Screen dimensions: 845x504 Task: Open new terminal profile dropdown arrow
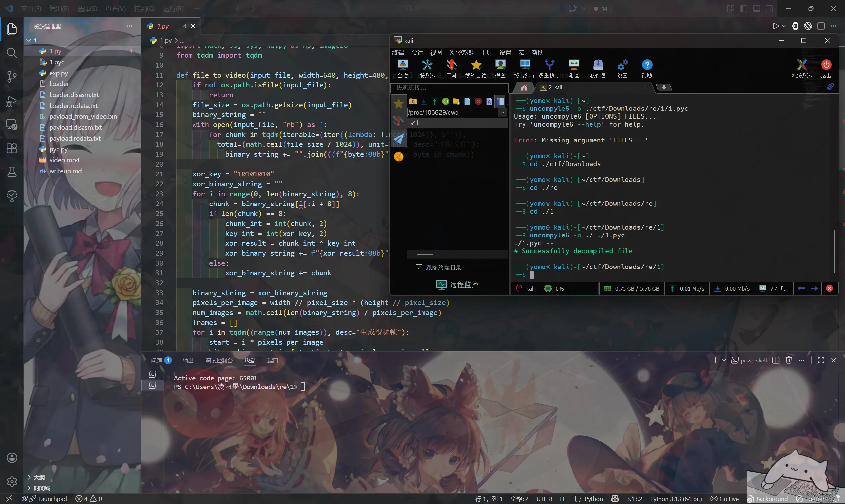724,360
